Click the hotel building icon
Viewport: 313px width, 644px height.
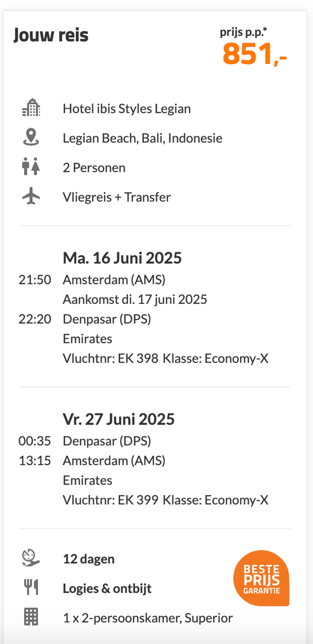point(31,108)
